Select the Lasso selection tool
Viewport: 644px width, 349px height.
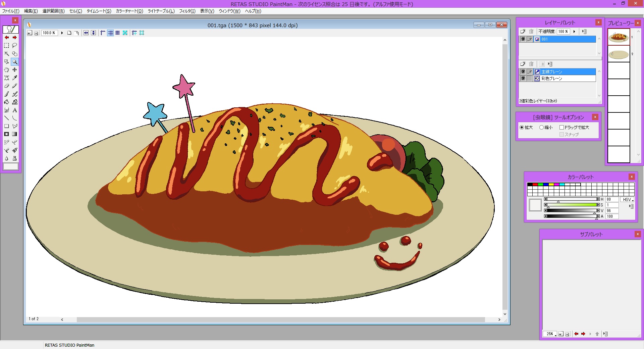(x=14, y=45)
